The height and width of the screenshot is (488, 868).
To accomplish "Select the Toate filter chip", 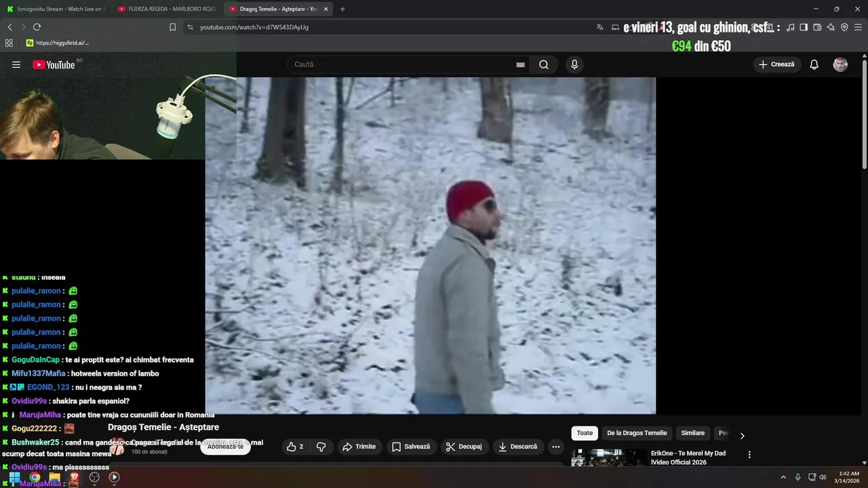I will coord(585,433).
